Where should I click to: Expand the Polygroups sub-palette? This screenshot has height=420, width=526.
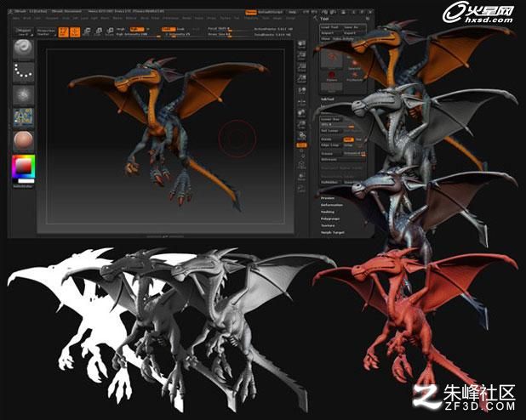tap(330, 219)
